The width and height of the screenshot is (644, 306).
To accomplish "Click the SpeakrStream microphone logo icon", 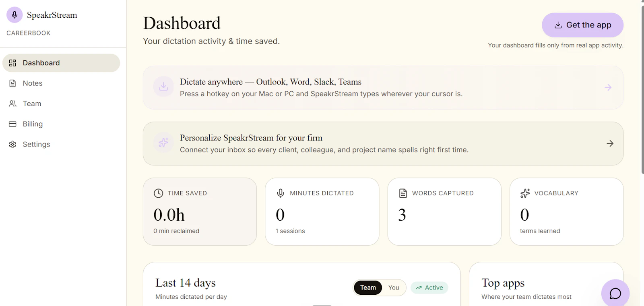I will click(x=14, y=15).
